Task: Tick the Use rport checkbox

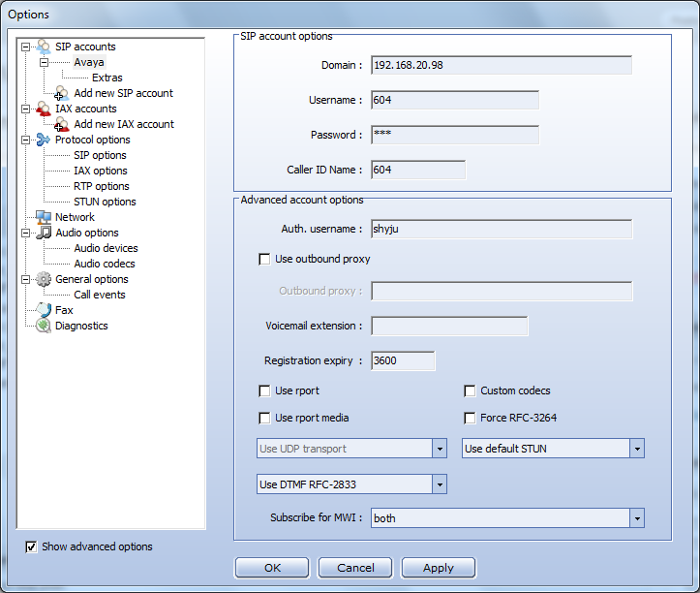Action: (x=264, y=391)
